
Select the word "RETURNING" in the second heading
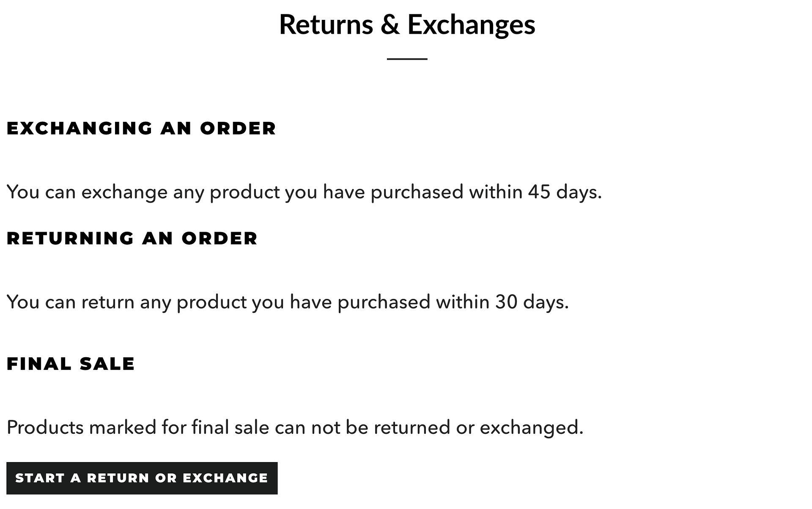point(70,238)
